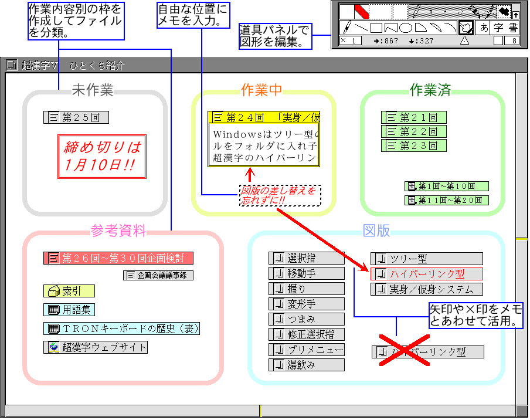Viewport: 530px width, 420px height.
Task: Open the 第２５回 document
Action: pyautogui.click(x=76, y=117)
